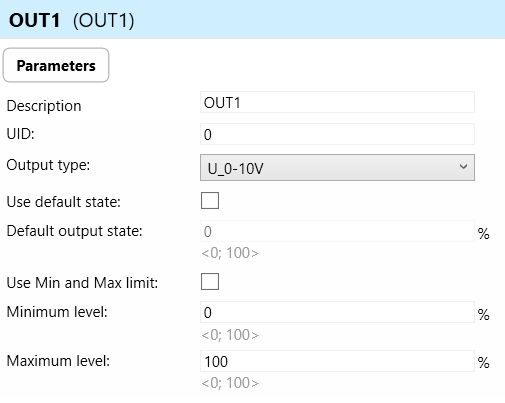Click the Description input field containing OUT1
Viewport: 505px width, 403px height.
point(337,102)
